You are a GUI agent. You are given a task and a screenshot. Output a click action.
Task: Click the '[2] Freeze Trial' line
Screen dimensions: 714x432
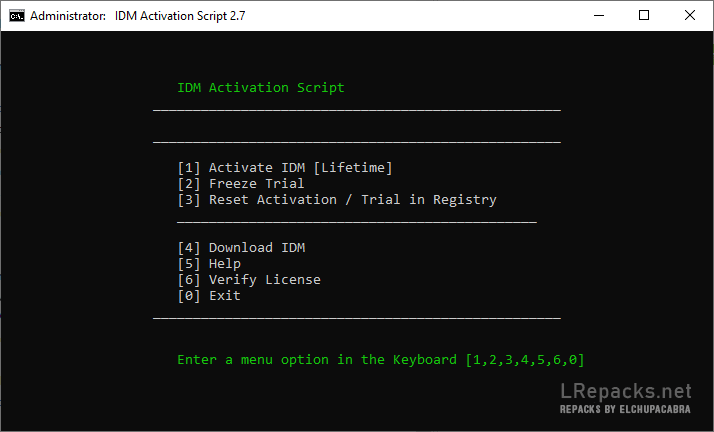point(241,183)
